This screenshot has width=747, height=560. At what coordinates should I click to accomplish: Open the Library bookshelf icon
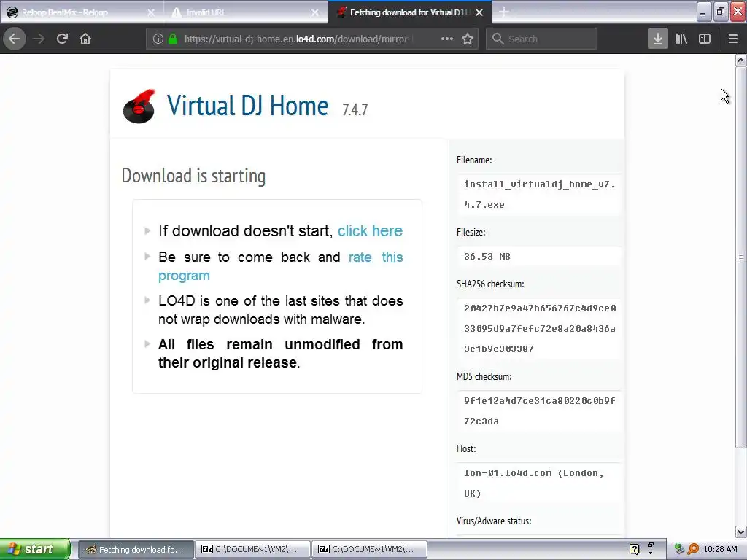click(x=681, y=39)
